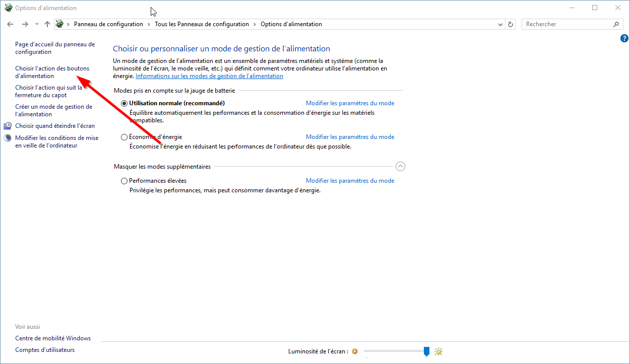Open the address bar history dropdown
The width and height of the screenshot is (630, 364).
(x=500, y=24)
